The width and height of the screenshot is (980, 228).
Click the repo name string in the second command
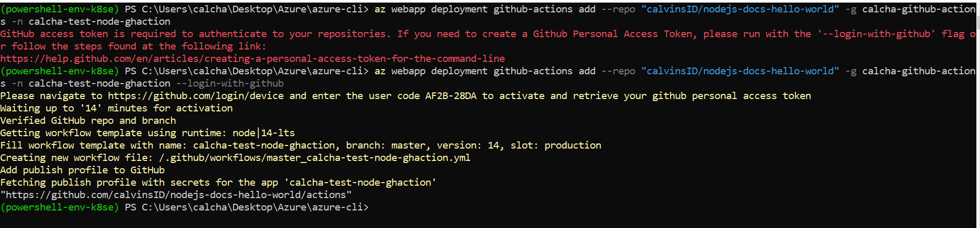pyautogui.click(x=740, y=71)
